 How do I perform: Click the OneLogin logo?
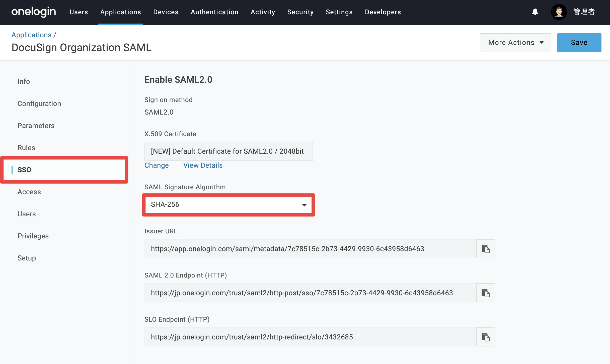click(34, 12)
